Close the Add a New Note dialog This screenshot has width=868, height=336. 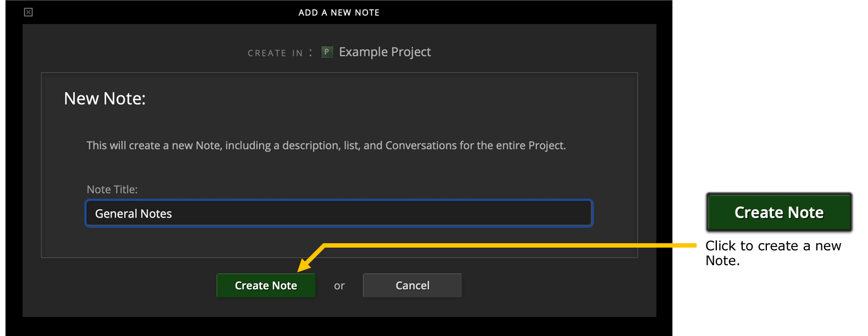(29, 12)
